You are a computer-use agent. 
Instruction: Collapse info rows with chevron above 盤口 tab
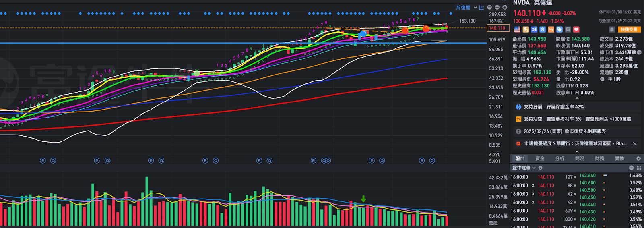[577, 151]
